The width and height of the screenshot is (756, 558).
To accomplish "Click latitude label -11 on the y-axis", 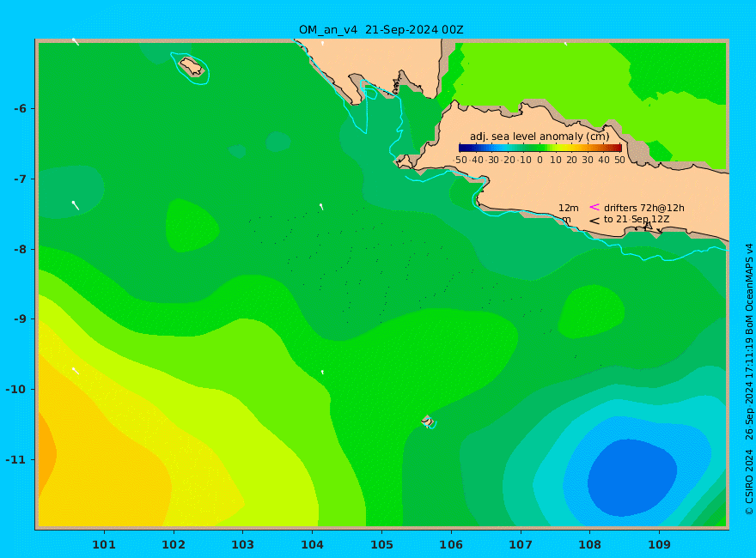I will click(x=16, y=459).
